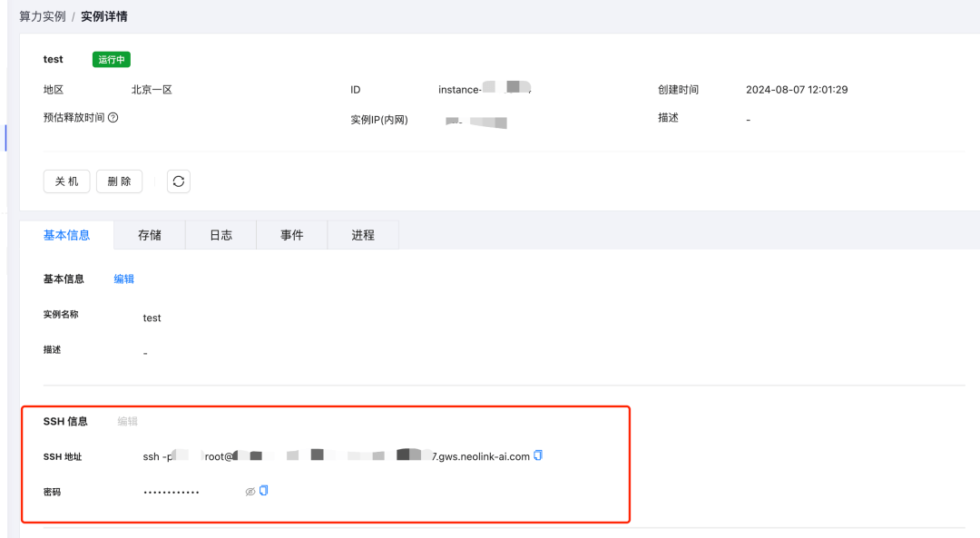This screenshot has height=538, width=980.
Task: Open the 进程 tab
Action: (362, 234)
